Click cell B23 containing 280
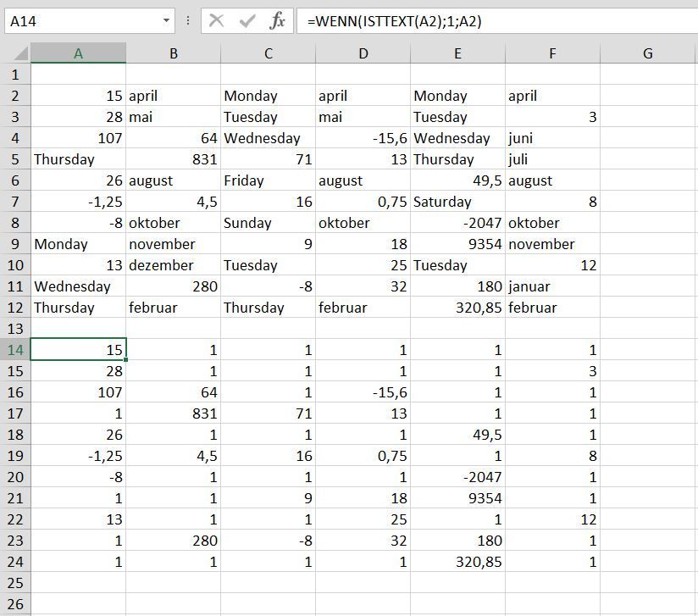698x616 pixels. click(x=173, y=541)
